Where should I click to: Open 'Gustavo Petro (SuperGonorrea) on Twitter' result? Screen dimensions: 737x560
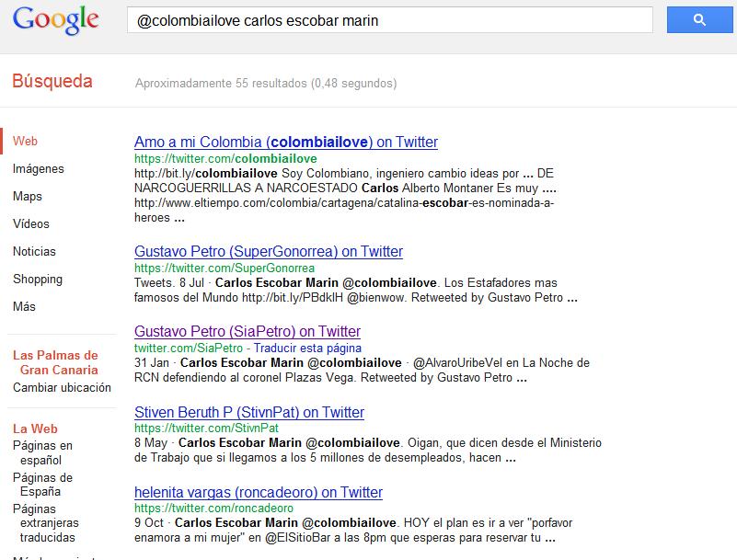269,251
